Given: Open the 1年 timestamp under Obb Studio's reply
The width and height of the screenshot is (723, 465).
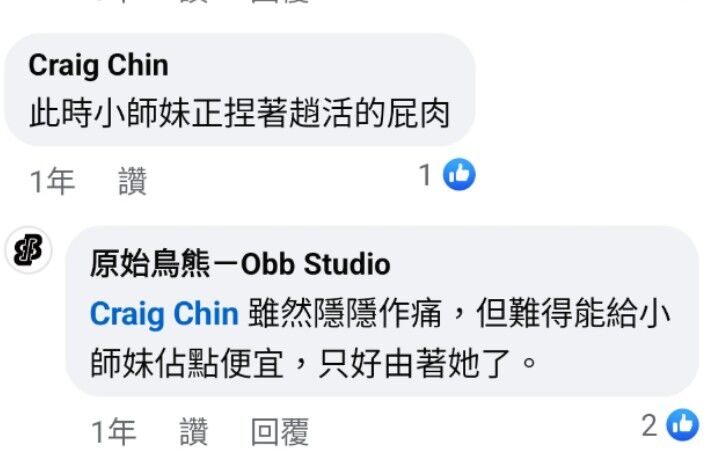Looking at the screenshot, I should [114, 432].
